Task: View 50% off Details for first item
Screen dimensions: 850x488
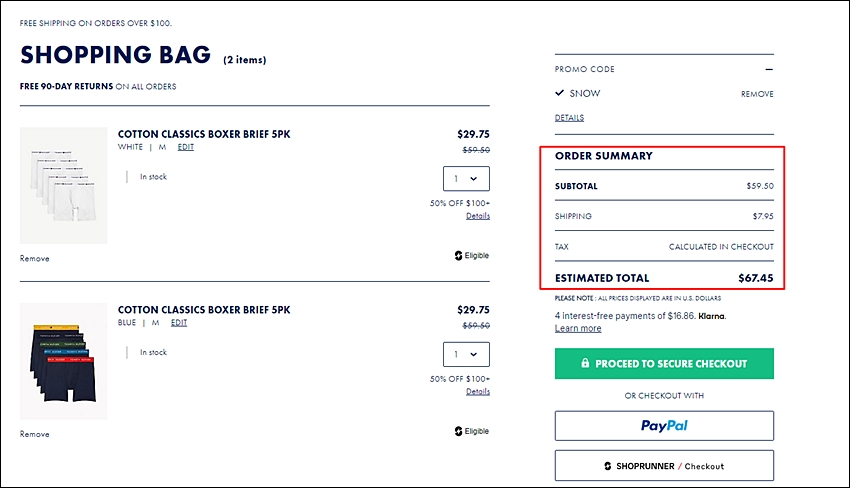Action: coord(478,216)
